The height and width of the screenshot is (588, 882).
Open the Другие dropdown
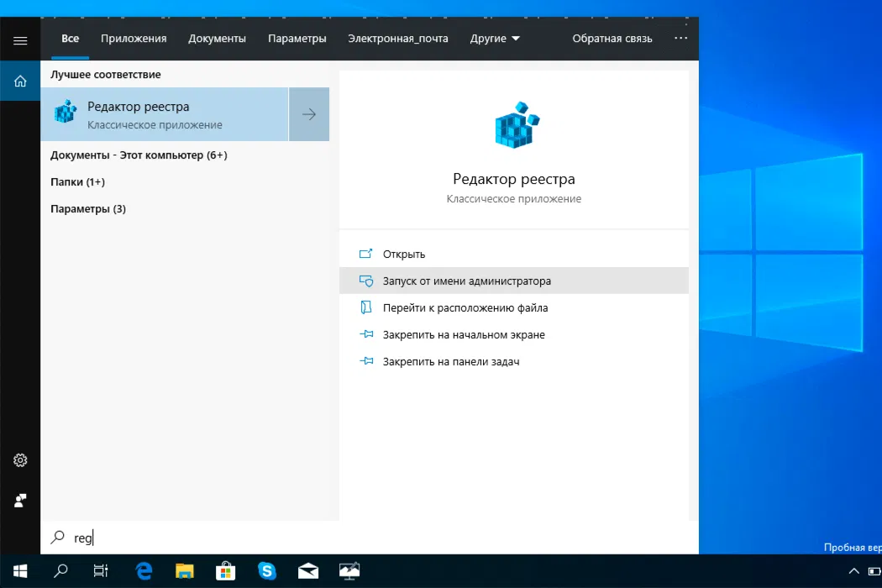point(495,39)
